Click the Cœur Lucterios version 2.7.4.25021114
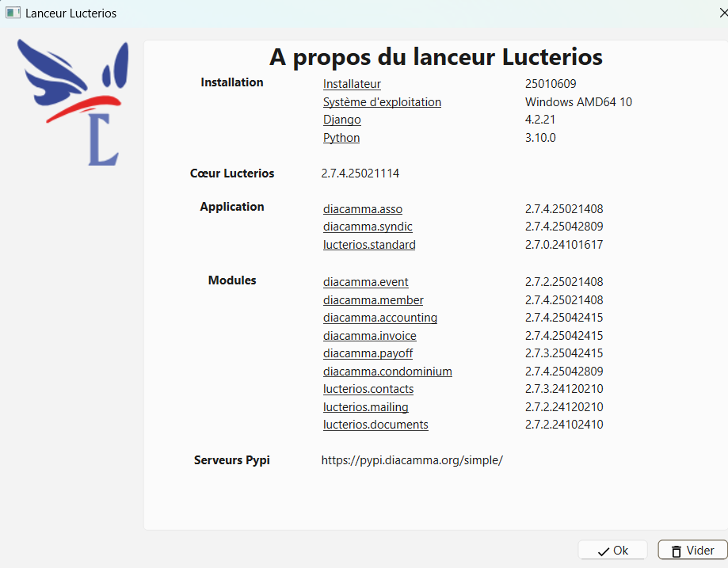 click(x=360, y=173)
